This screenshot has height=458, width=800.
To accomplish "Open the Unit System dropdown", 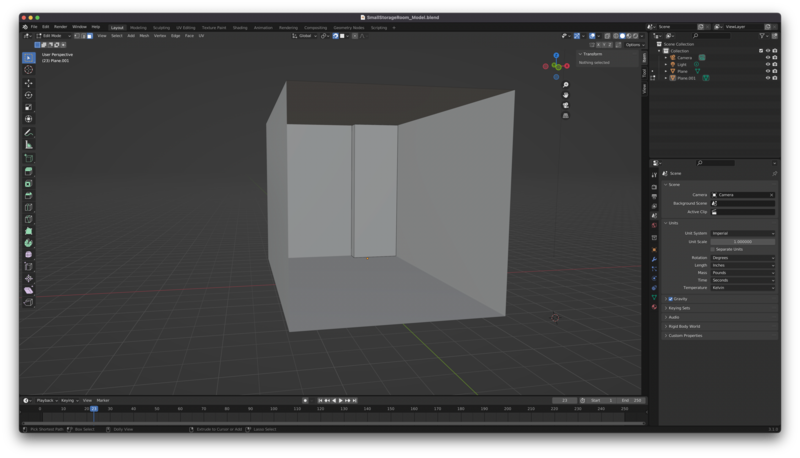I will [742, 233].
